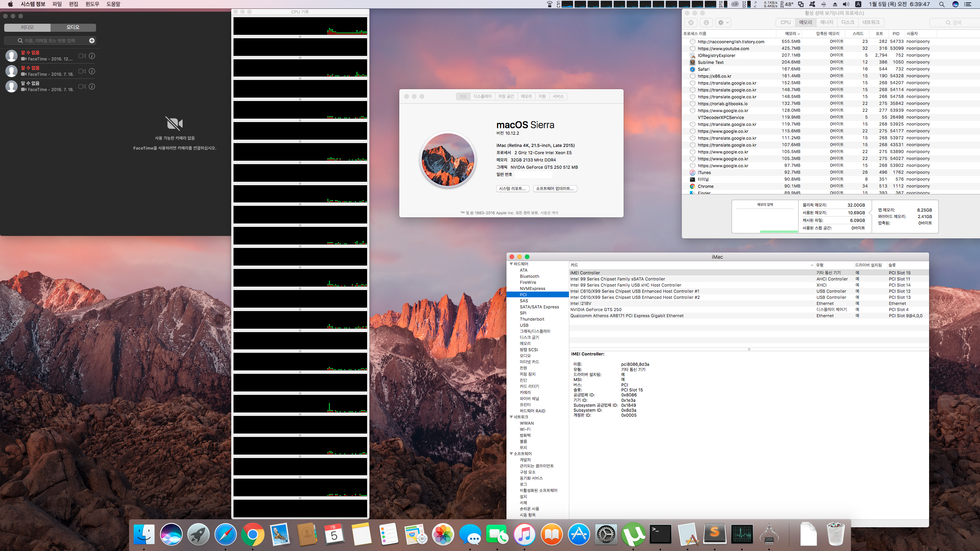The image size is (980, 551).
Task: Open Mail stamp icon in Dock
Action: (280, 534)
